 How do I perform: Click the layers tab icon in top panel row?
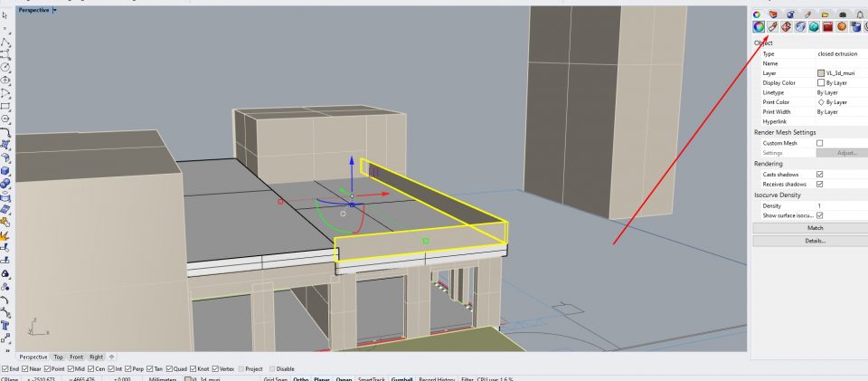pyautogui.click(x=774, y=14)
